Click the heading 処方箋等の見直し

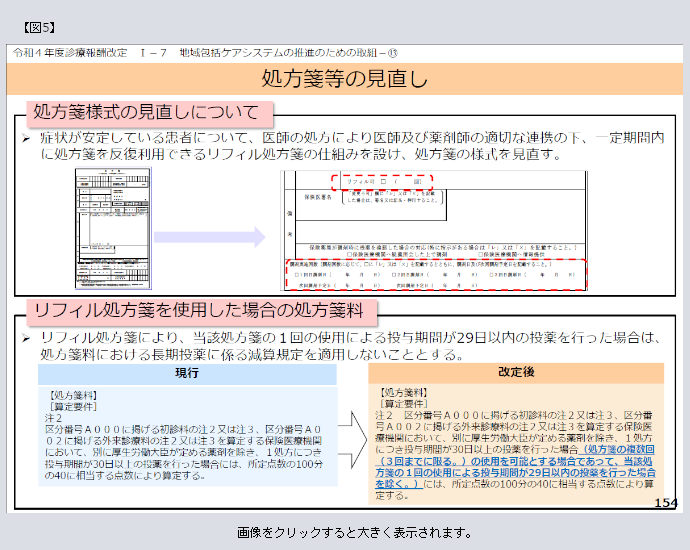click(x=345, y=79)
